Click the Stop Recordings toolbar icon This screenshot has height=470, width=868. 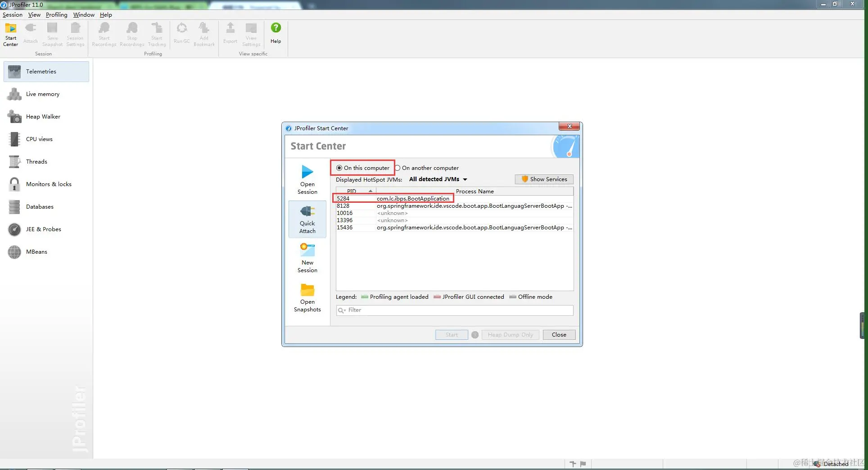pos(132,34)
